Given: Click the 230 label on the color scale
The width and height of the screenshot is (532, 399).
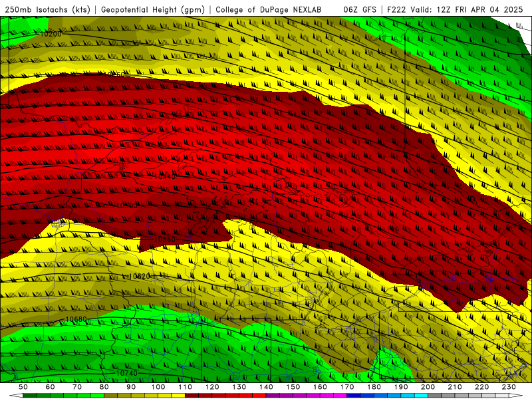Looking at the screenshot, I should (509, 387).
